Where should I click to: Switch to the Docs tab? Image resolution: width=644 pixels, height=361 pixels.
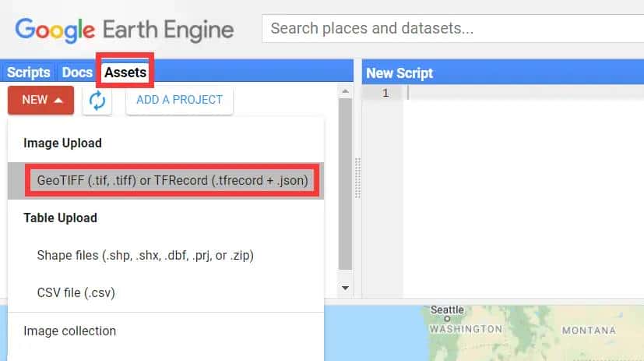tap(77, 73)
